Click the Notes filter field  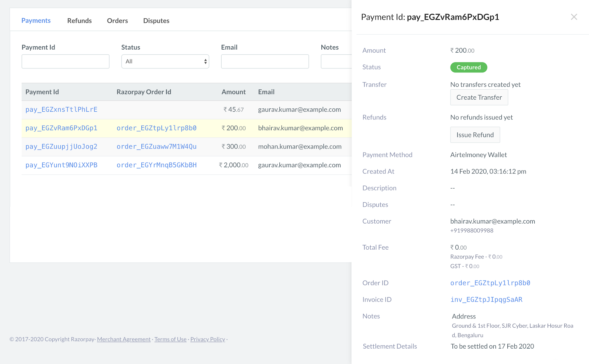[x=337, y=61]
